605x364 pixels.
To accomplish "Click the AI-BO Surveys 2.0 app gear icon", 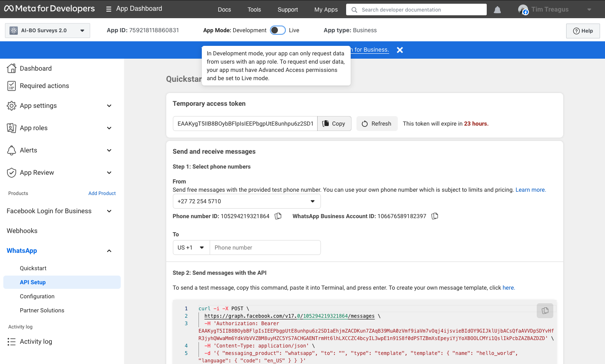I will 14,31.
